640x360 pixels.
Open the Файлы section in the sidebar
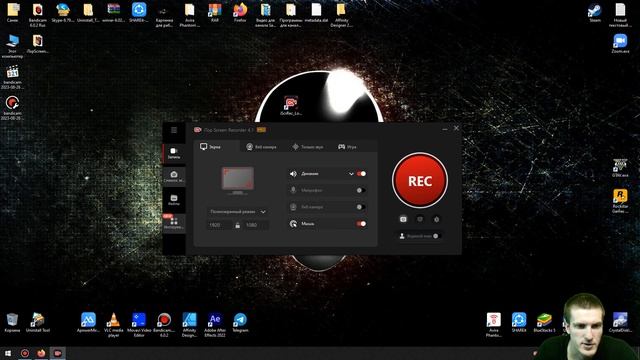[x=174, y=200]
